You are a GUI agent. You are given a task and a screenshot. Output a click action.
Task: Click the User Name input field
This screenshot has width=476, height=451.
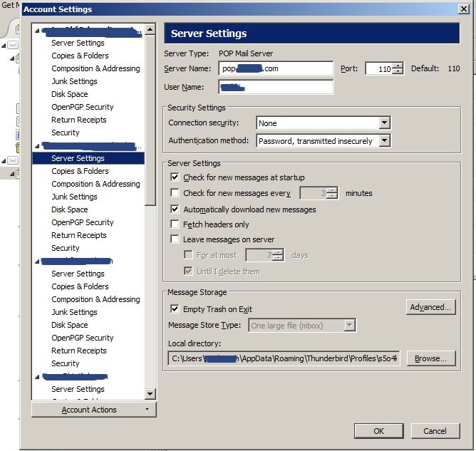[x=276, y=87]
